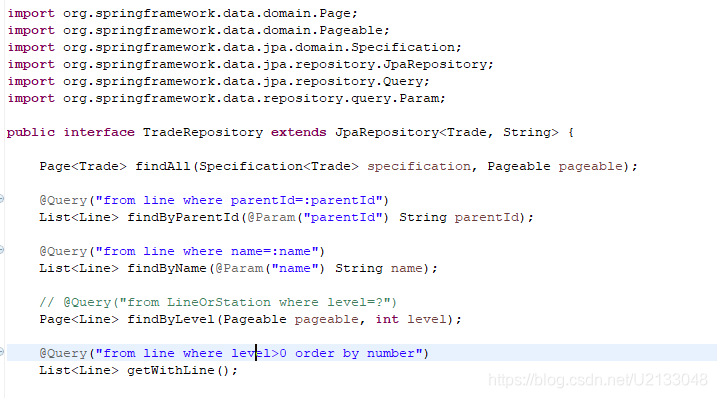Click the 'int' keyword in findByLevel

click(387, 319)
